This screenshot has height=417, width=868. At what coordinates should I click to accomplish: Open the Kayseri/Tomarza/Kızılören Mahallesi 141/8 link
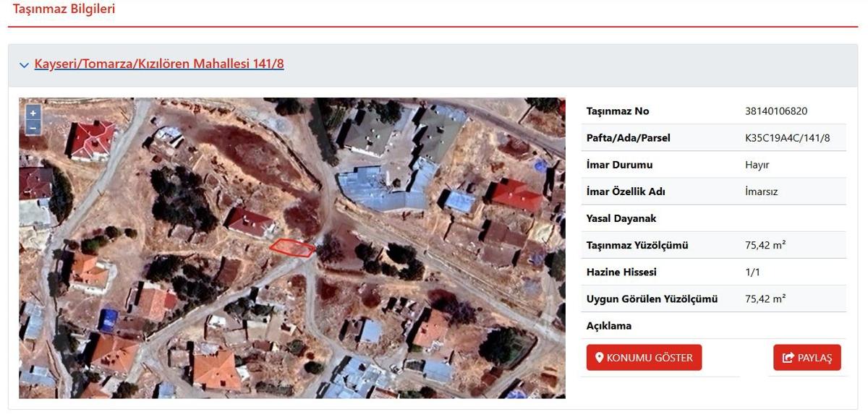[x=159, y=64]
